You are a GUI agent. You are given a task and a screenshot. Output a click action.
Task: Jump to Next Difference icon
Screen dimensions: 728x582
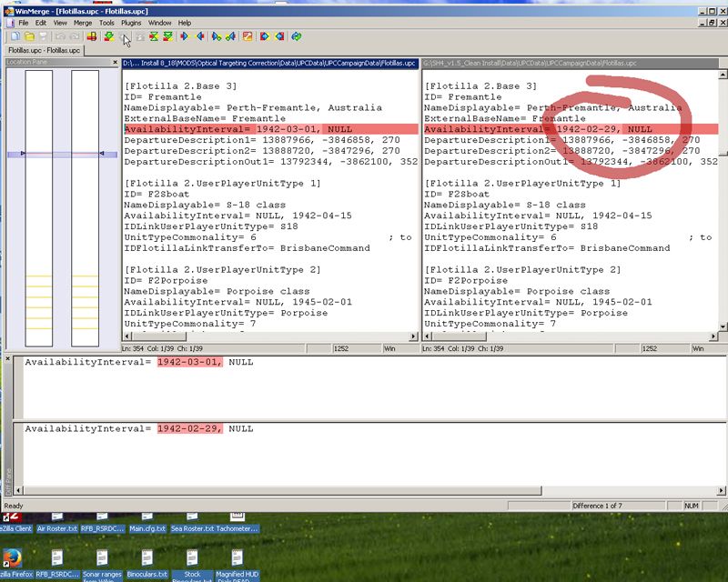click(x=109, y=36)
